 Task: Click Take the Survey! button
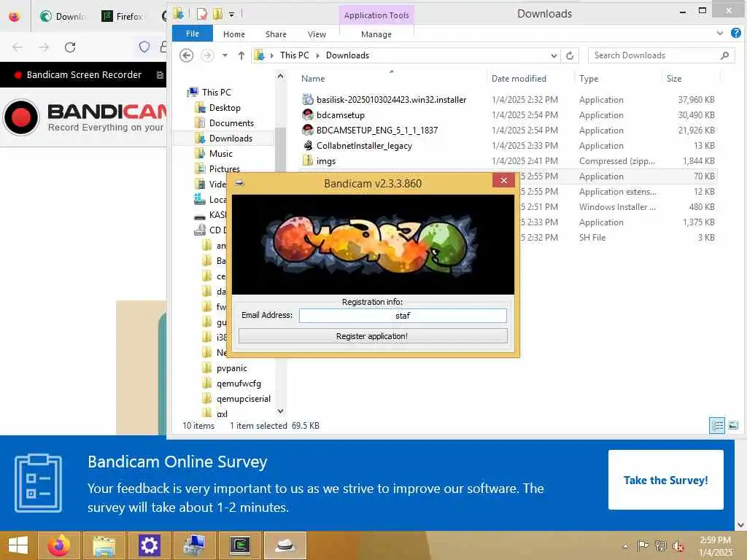pos(665,480)
